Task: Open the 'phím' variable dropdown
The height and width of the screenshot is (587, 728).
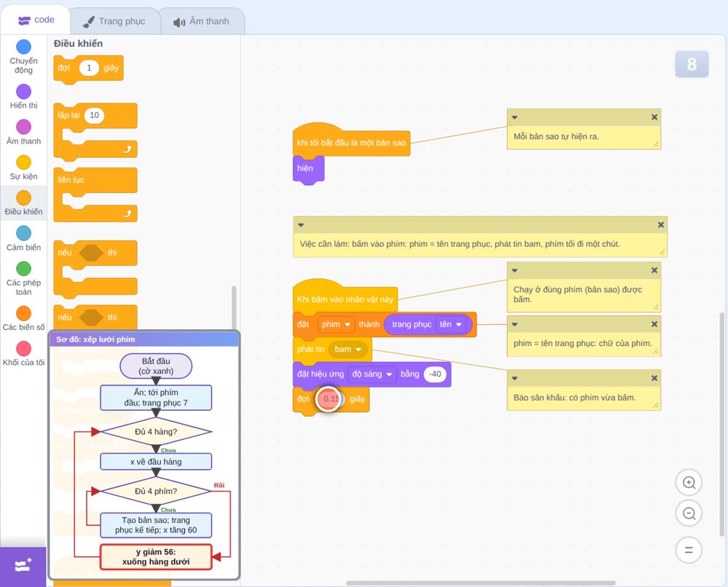Action: (336, 324)
